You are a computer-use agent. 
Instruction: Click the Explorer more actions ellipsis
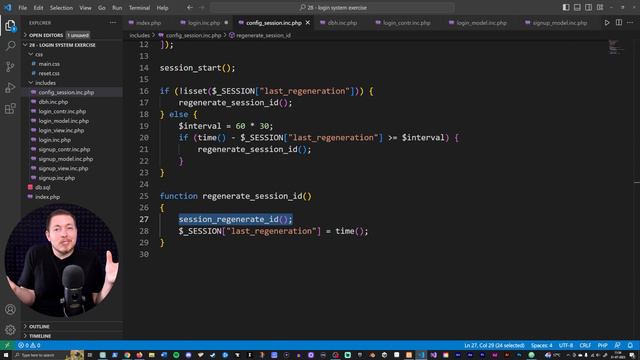(113, 23)
